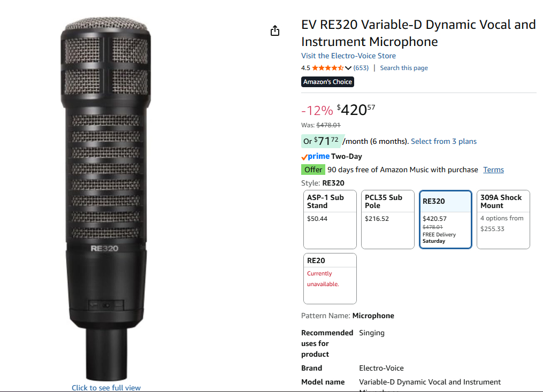Select the ASP-1 Sub Stand style
Screen dimensions: 543x392
coord(330,219)
